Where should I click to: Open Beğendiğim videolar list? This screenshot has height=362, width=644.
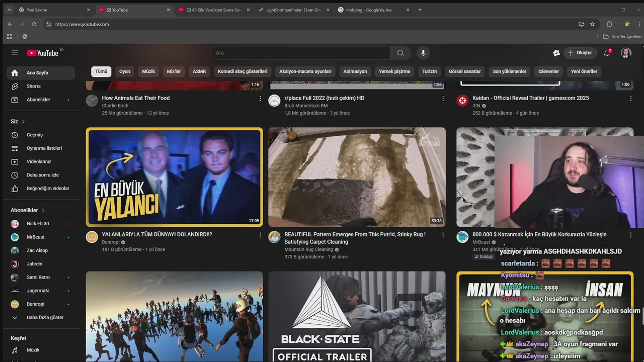pos(41,189)
